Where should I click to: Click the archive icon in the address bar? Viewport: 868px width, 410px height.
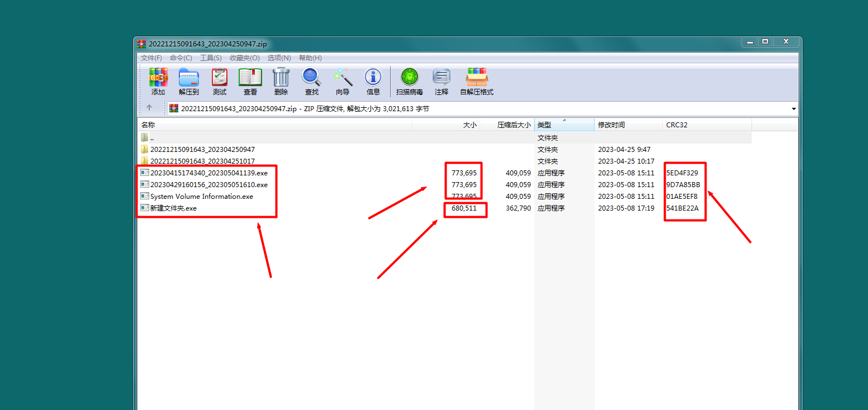(x=174, y=108)
